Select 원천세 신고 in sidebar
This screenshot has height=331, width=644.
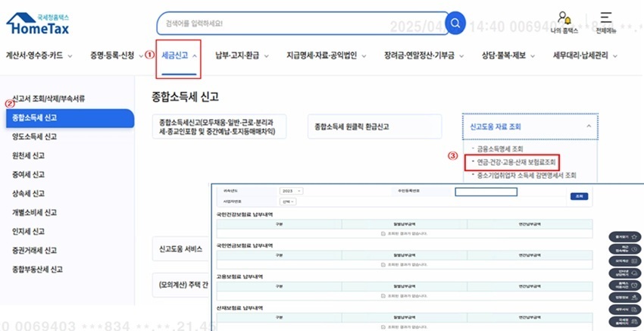point(28,155)
